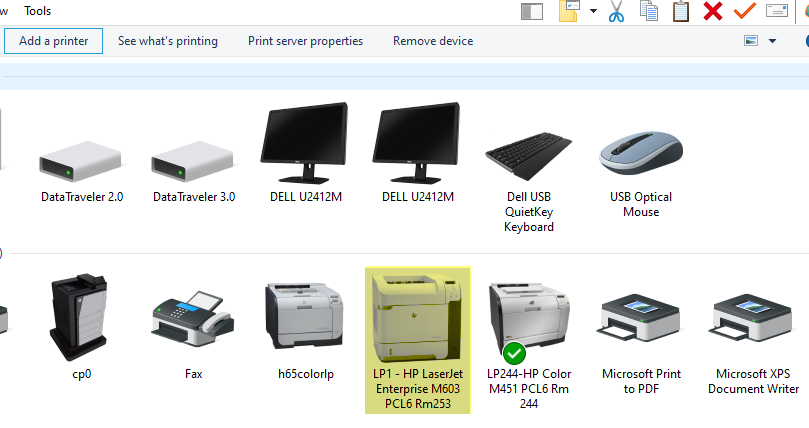Open the Tools menu

pyautogui.click(x=38, y=11)
